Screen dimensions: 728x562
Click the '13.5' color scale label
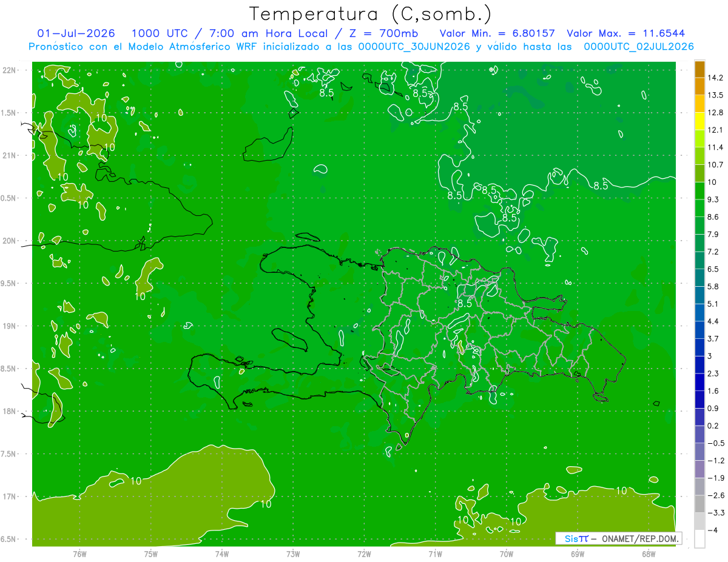point(716,95)
